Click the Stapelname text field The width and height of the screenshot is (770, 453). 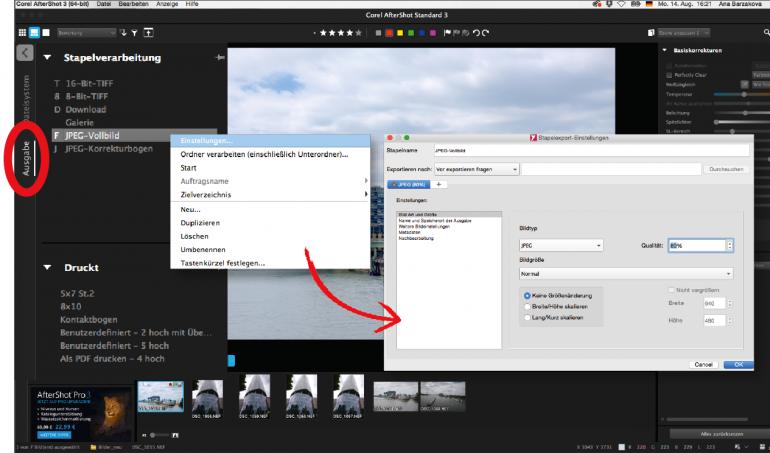tap(591, 150)
